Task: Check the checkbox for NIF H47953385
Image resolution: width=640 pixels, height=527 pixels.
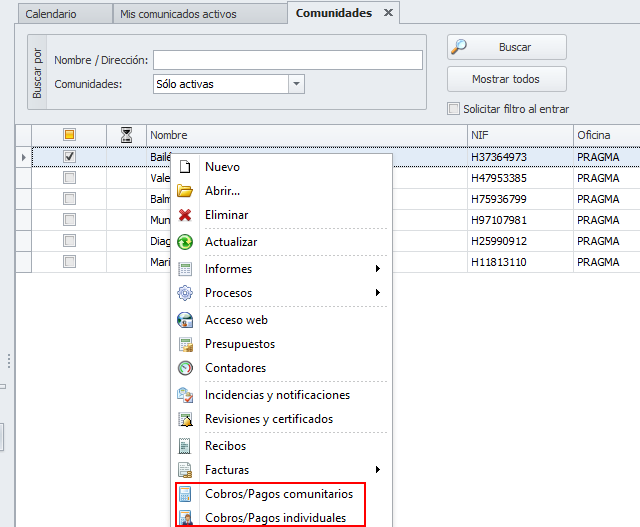Action: (69, 178)
